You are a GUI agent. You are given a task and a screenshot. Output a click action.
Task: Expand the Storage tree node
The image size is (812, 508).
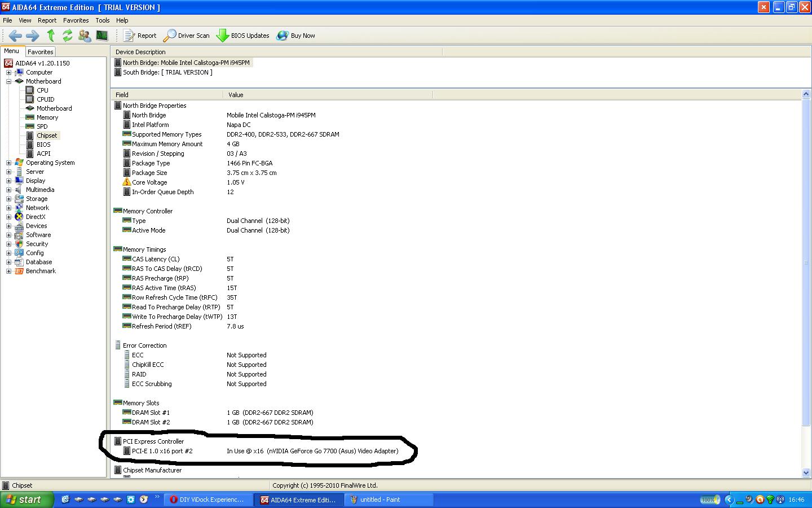click(8, 199)
